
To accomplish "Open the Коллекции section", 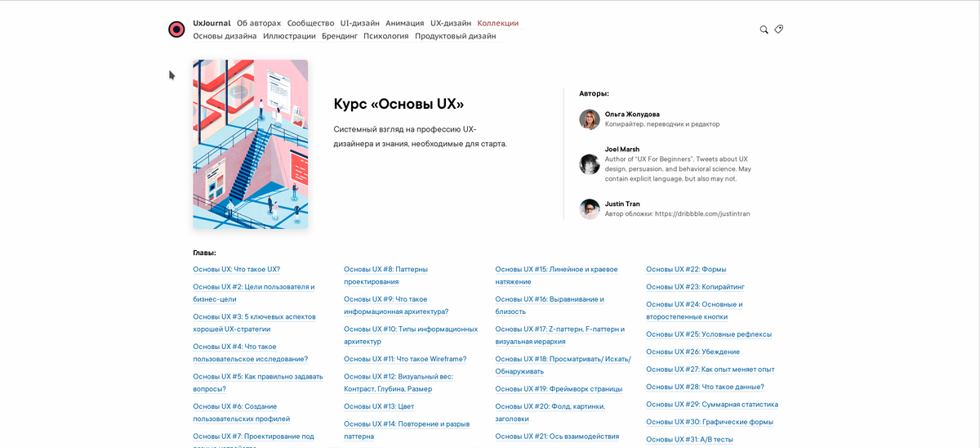I will click(498, 23).
